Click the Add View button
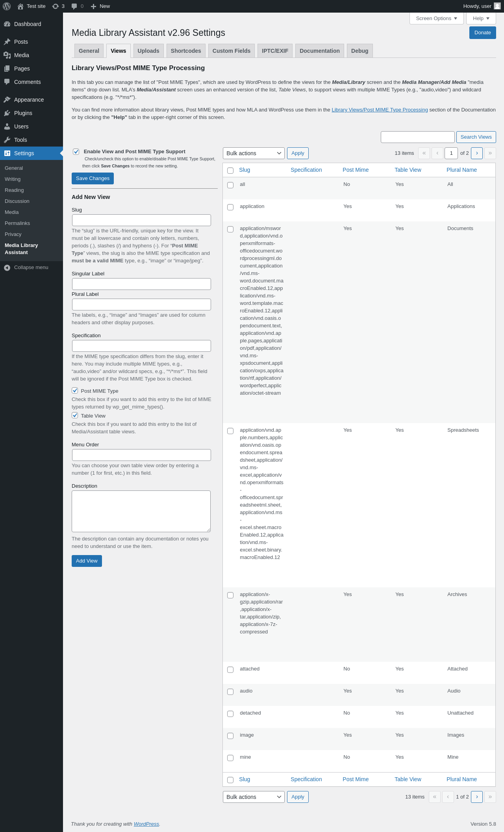Image resolution: width=504 pixels, height=832 pixels. (x=87, y=561)
